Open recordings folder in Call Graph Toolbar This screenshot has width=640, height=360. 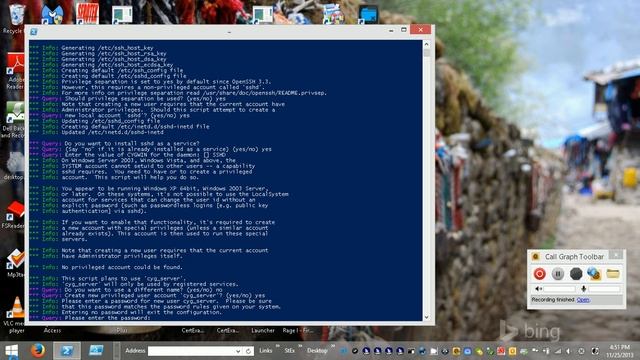613,273
